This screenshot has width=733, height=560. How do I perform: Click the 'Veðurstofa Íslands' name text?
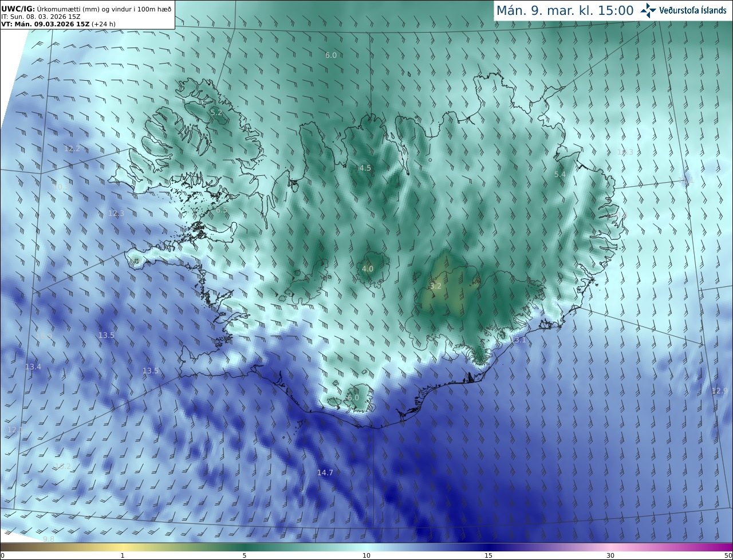(693, 10)
